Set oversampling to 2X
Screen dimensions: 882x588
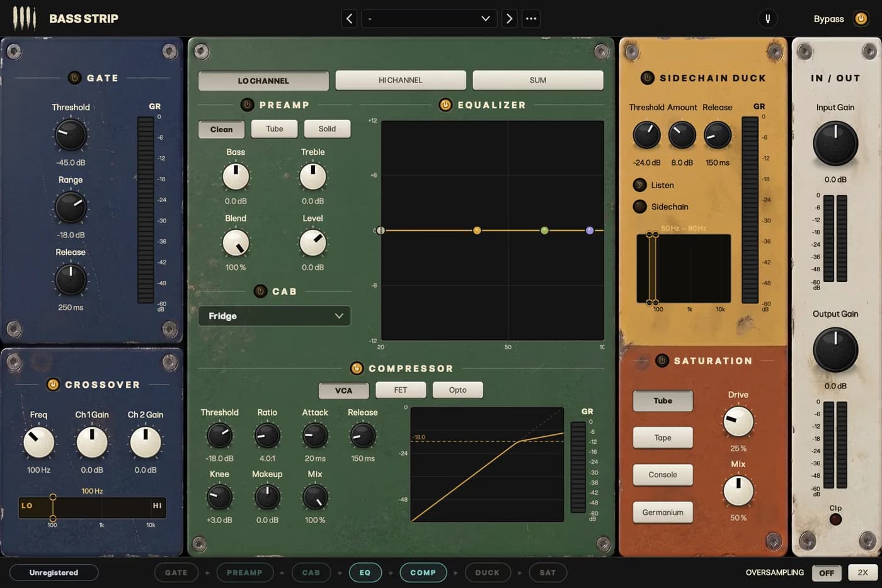(862, 572)
